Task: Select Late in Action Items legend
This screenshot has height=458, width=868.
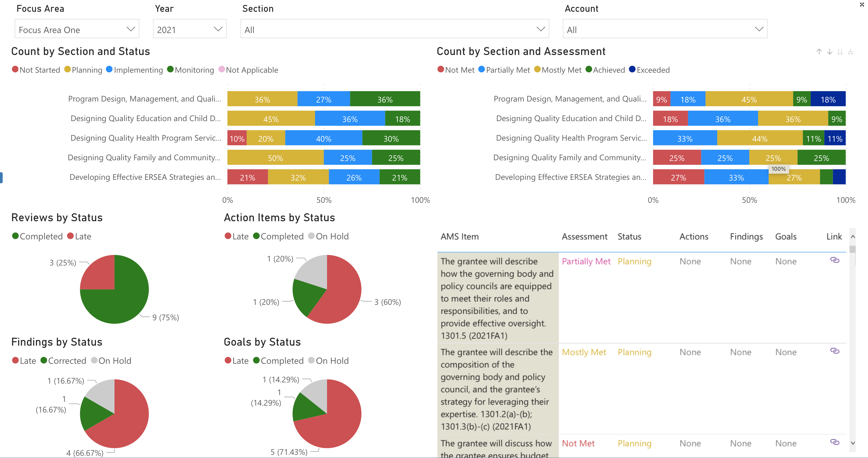Action: tap(236, 236)
